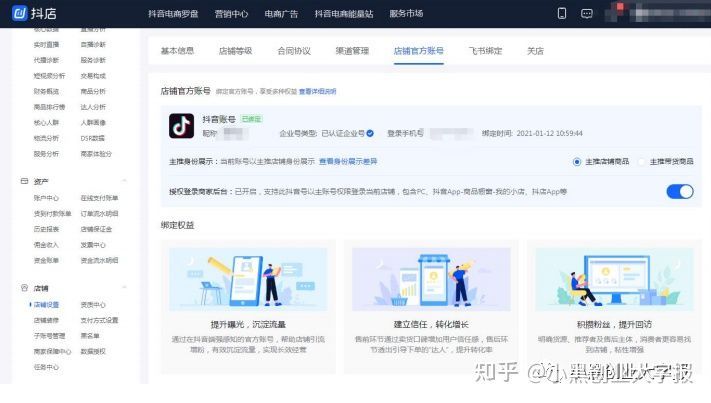Open 资金流水明细 under 资产

pos(99,260)
